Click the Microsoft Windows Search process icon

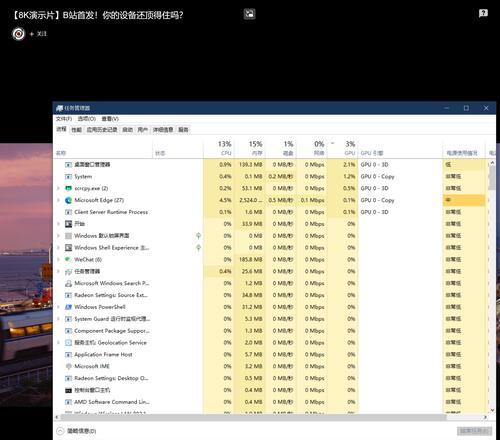(68, 283)
